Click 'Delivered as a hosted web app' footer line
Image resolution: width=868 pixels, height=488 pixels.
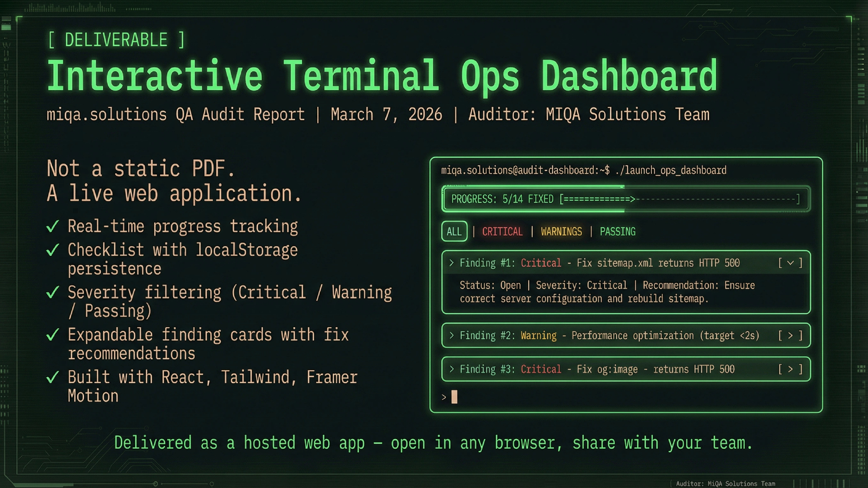(x=433, y=443)
